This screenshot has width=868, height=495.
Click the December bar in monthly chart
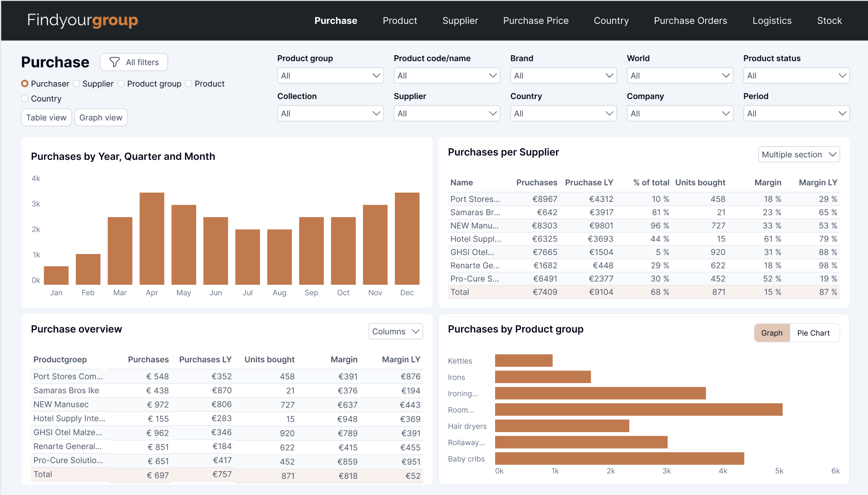[x=407, y=238]
